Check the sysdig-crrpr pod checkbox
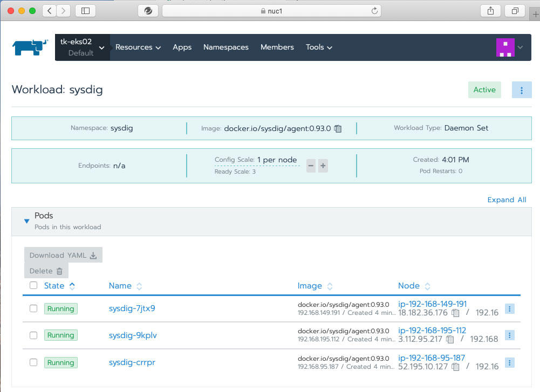Image resolution: width=540 pixels, height=392 pixels. click(33, 362)
